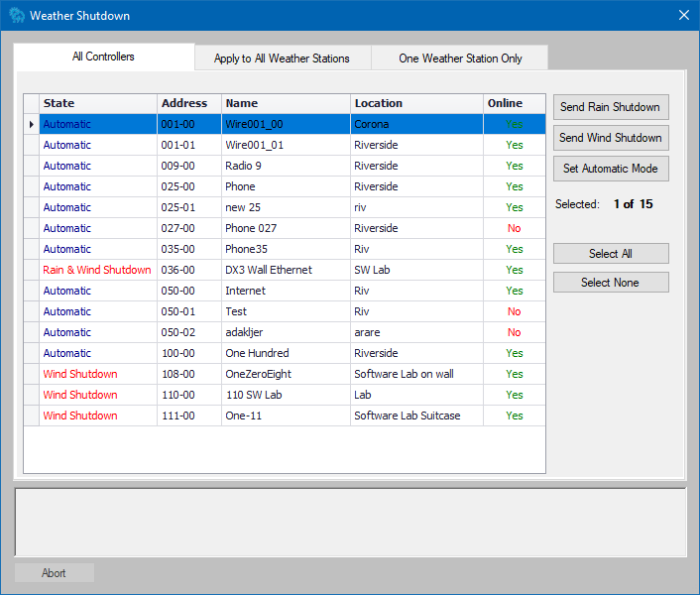This screenshot has width=700, height=595.
Task: Click the Abort button
Action: (54, 572)
